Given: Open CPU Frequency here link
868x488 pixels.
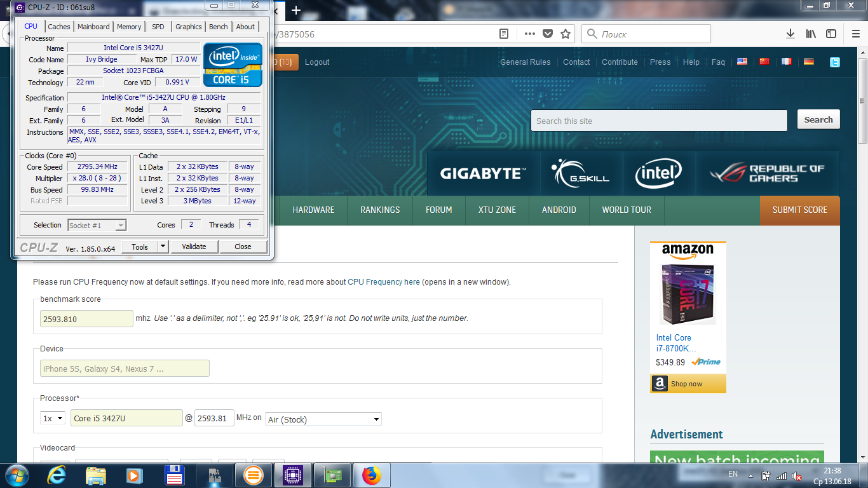Looking at the screenshot, I should click(384, 282).
